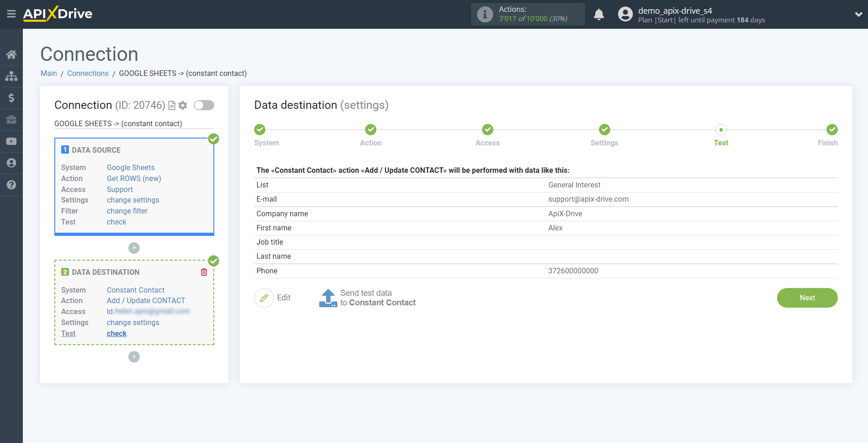
Task: Open Add / Update CONTACT action link
Action: click(146, 300)
